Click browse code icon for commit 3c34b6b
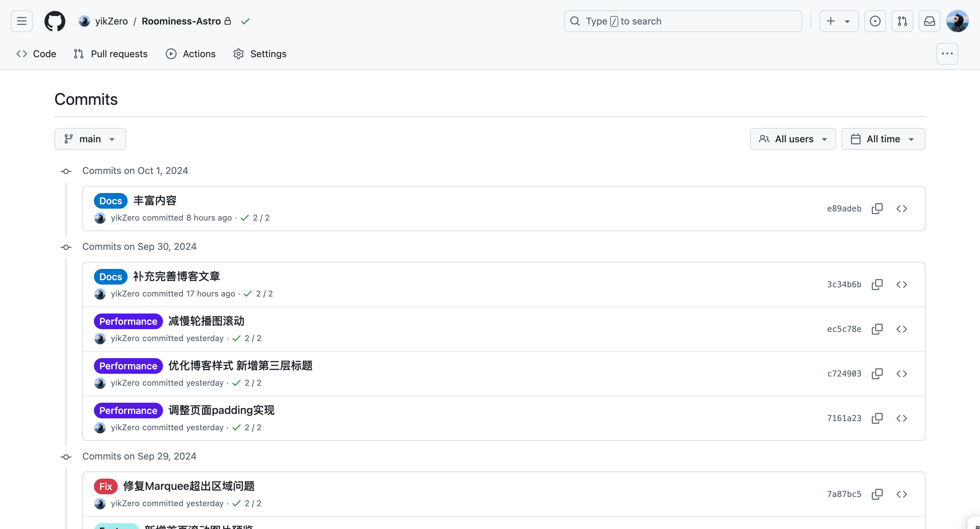 click(x=902, y=284)
